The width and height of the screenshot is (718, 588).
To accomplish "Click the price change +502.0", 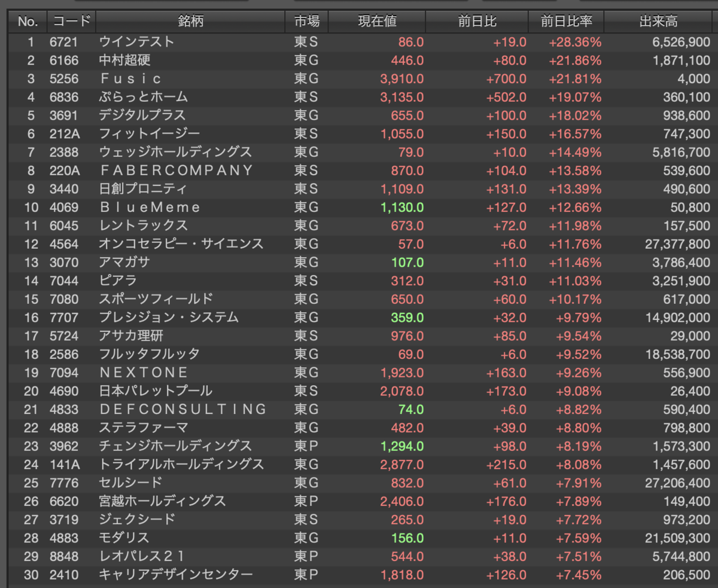I will (506, 97).
